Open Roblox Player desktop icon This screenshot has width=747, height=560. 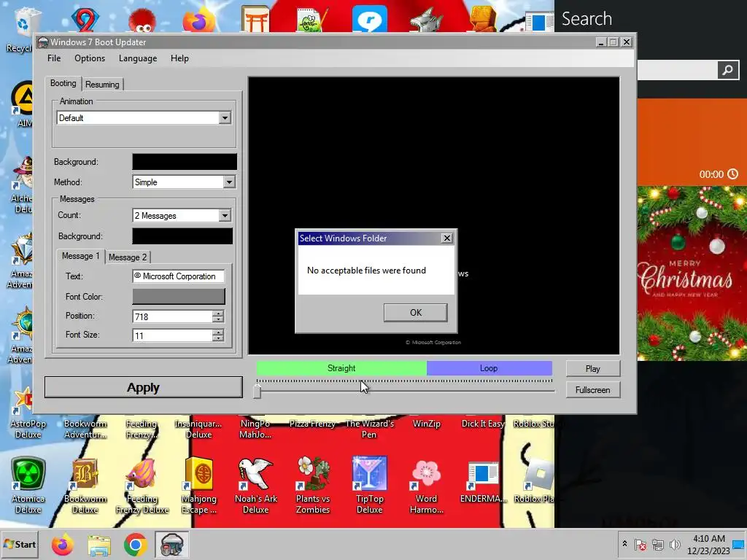(x=534, y=481)
